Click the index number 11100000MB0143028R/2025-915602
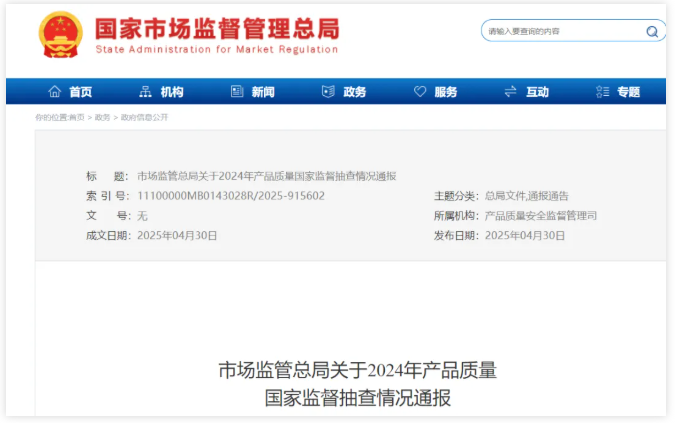The image size is (675, 423). tap(231, 196)
